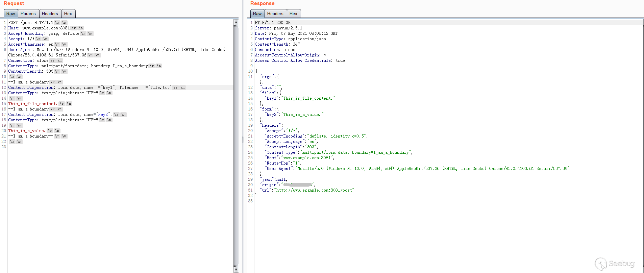The width and height of the screenshot is (644, 273).
Task: Click the divider handle between request and response
Action: coord(243,139)
